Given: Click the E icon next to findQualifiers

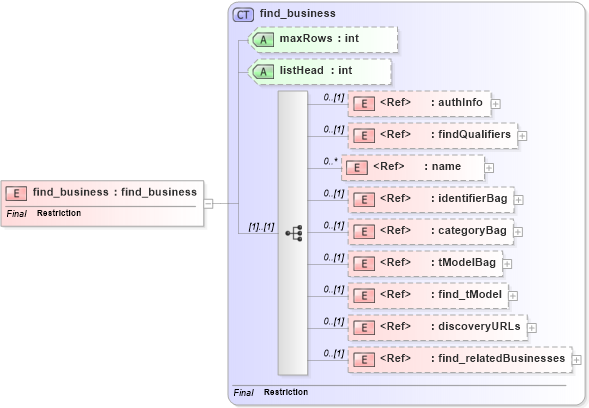Looking at the screenshot, I should [x=364, y=136].
